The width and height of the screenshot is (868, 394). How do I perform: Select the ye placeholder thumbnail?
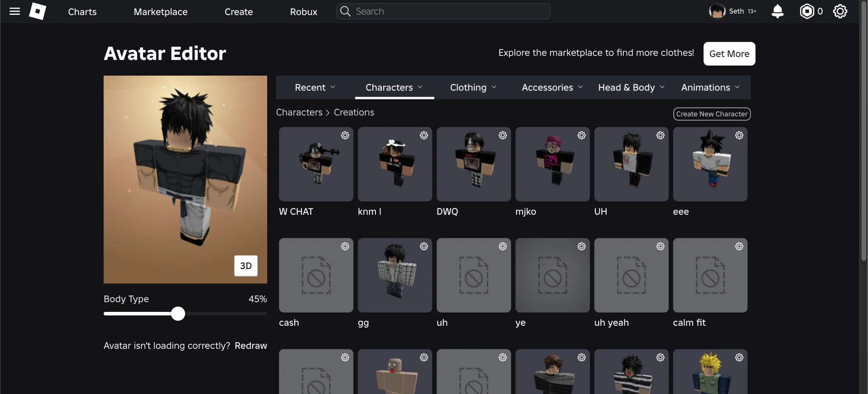pos(552,275)
